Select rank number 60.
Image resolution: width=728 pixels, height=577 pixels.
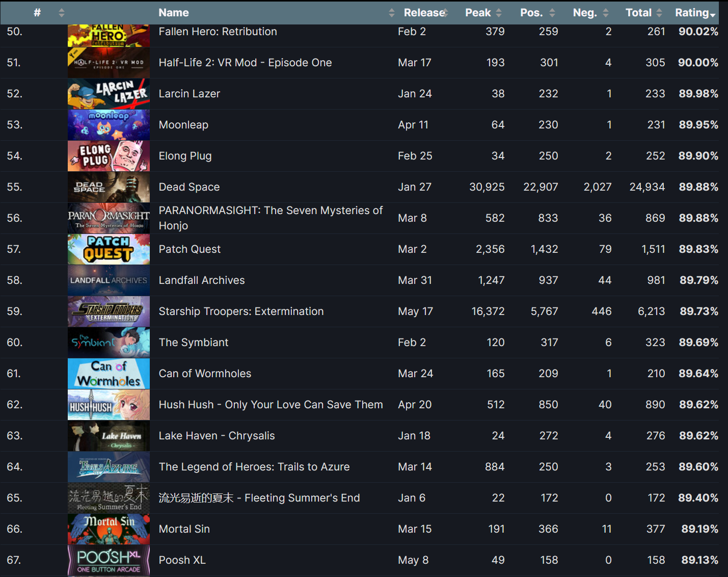point(15,343)
